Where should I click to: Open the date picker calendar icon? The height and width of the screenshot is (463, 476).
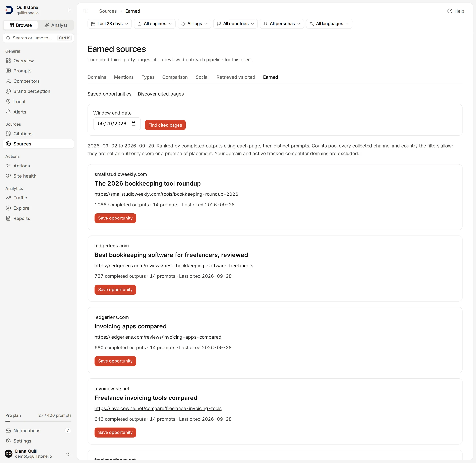pyautogui.click(x=133, y=123)
